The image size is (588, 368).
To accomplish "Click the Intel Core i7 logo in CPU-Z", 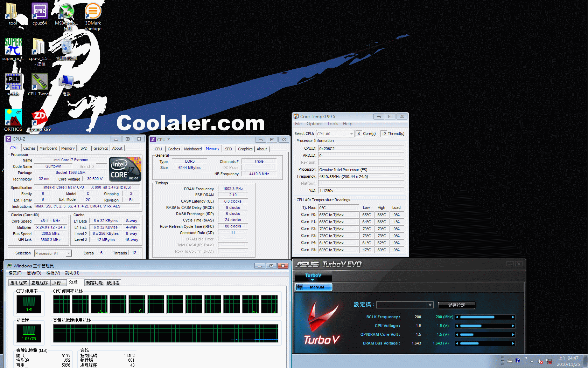I will [x=126, y=169].
